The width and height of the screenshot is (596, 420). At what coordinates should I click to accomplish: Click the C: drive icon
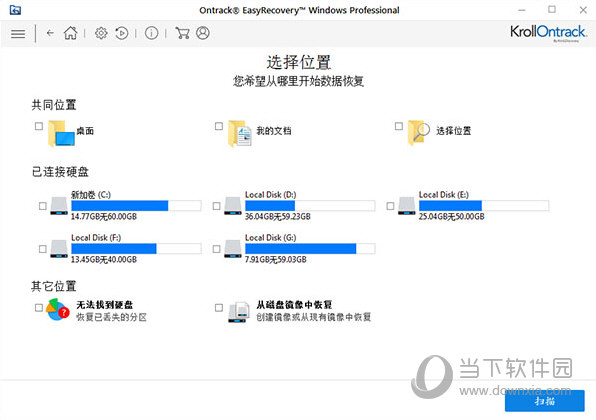[x=59, y=206]
